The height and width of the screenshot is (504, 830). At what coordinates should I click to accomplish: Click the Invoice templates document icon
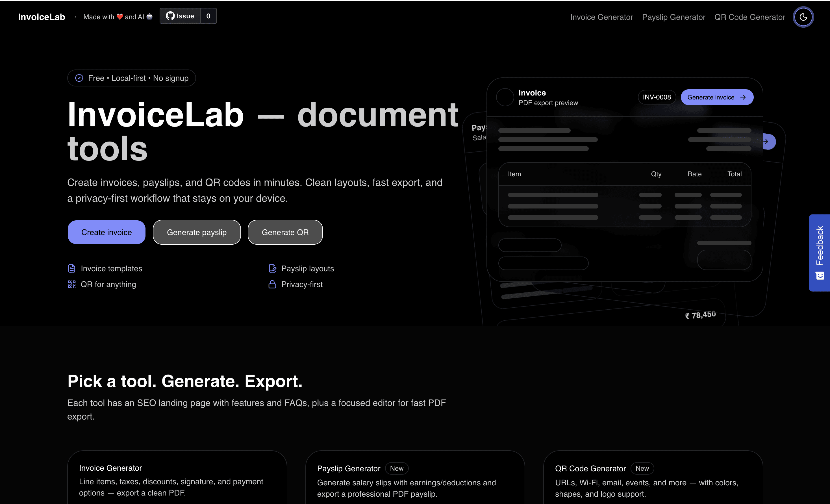(71, 268)
